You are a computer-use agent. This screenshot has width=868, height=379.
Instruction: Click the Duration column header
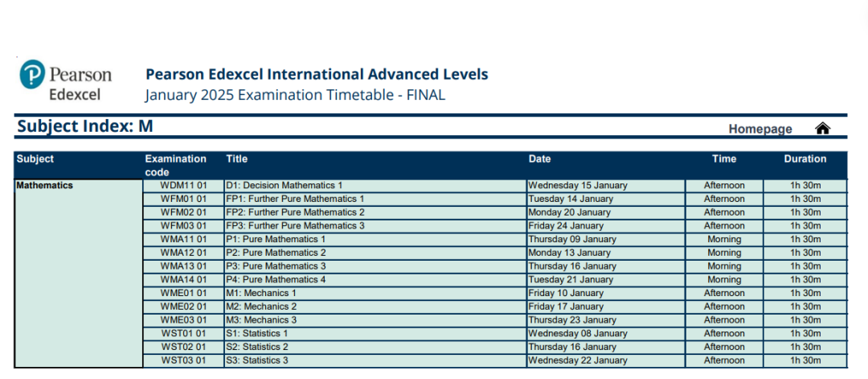pos(805,159)
